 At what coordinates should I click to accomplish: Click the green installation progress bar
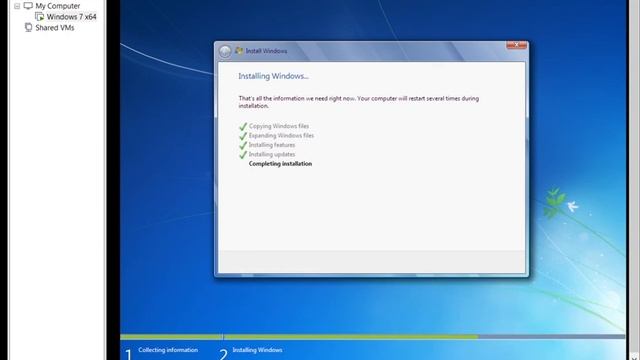pyautogui.click(x=299, y=337)
